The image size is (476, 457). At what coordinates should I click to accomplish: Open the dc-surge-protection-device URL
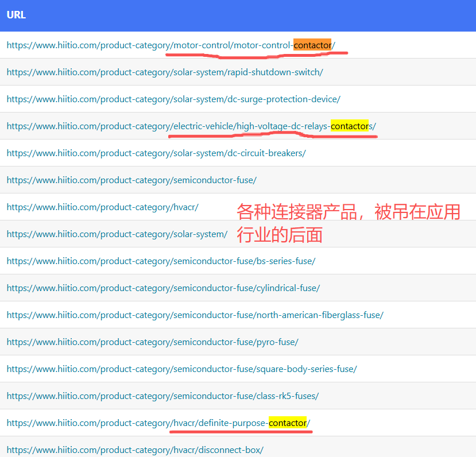coord(173,99)
